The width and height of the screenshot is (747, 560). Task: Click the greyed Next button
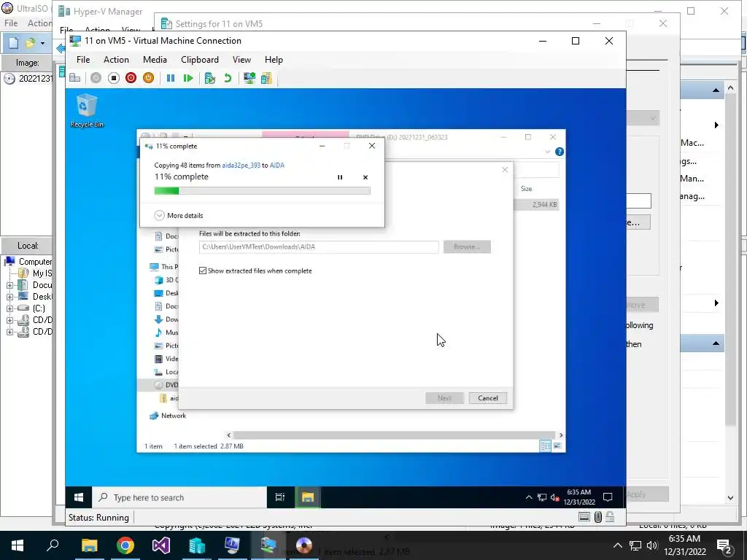click(x=444, y=398)
